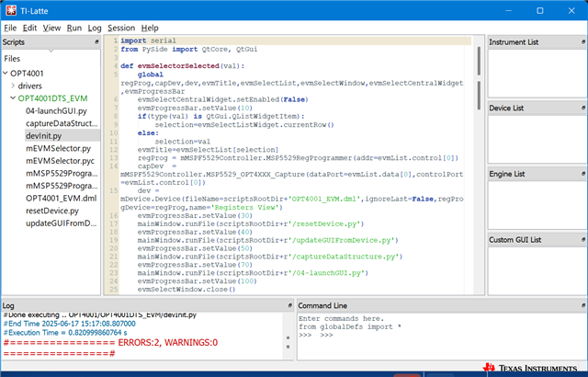
Task: Expand the drivers folder
Action: 13,86
